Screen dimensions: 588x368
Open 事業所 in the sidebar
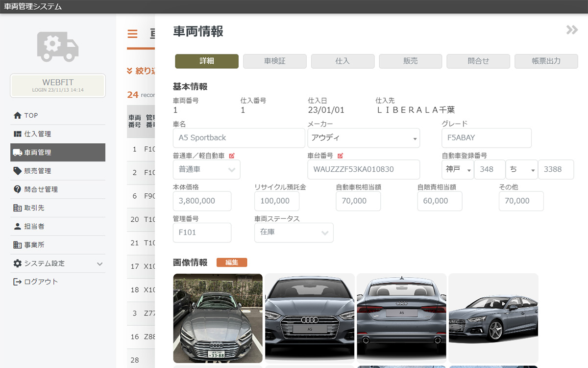(58, 245)
